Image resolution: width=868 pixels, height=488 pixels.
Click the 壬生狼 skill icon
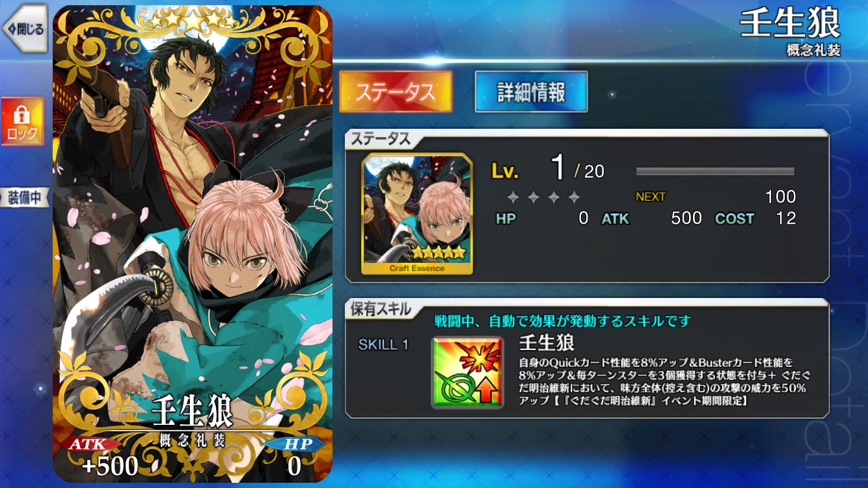[467, 372]
